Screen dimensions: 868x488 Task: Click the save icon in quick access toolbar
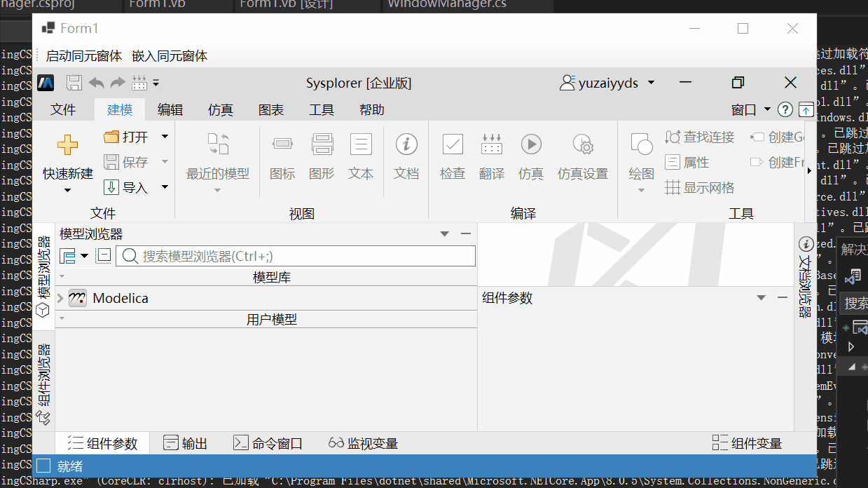(74, 83)
